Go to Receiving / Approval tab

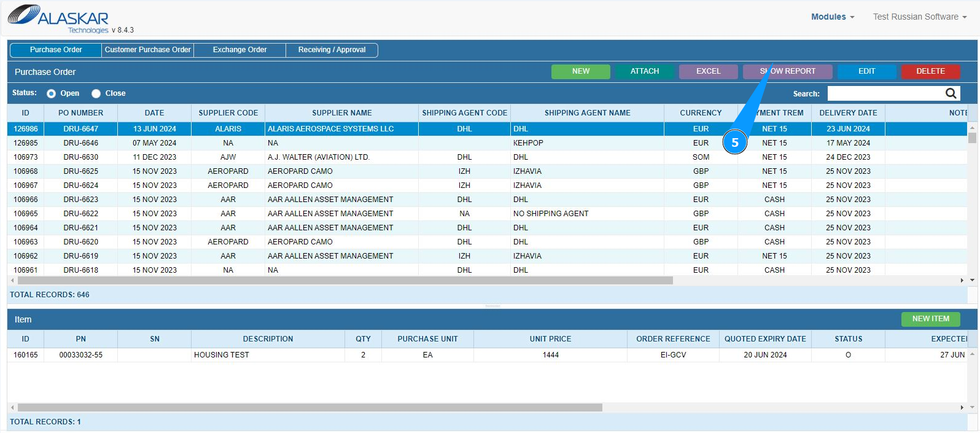tap(332, 50)
